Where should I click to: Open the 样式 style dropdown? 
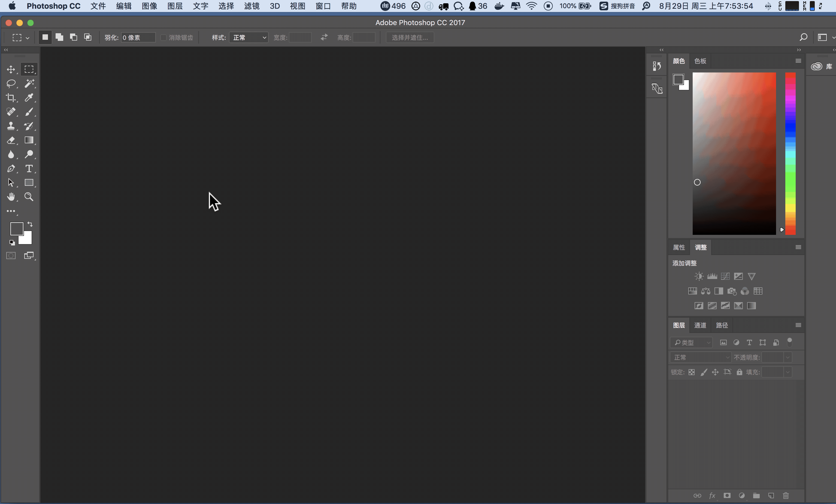(249, 37)
